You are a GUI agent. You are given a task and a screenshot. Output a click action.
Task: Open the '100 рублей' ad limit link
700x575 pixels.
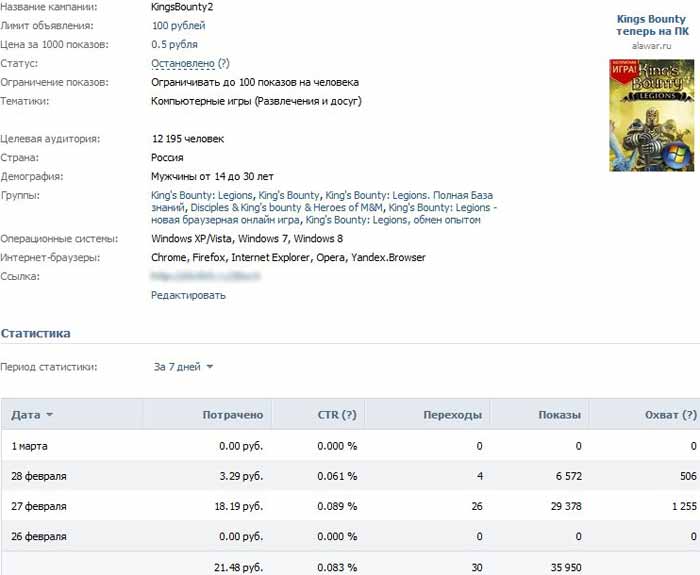click(179, 26)
